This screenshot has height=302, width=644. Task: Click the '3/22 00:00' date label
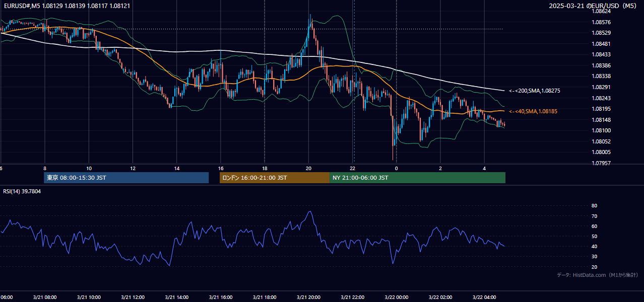coord(396,297)
